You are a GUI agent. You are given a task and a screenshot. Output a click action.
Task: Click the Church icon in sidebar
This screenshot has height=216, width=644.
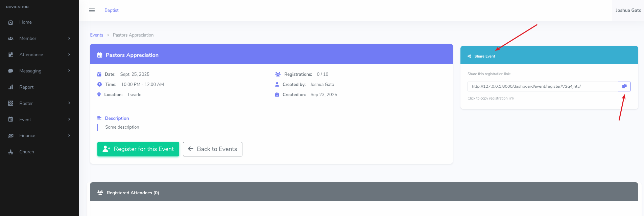[11, 152]
